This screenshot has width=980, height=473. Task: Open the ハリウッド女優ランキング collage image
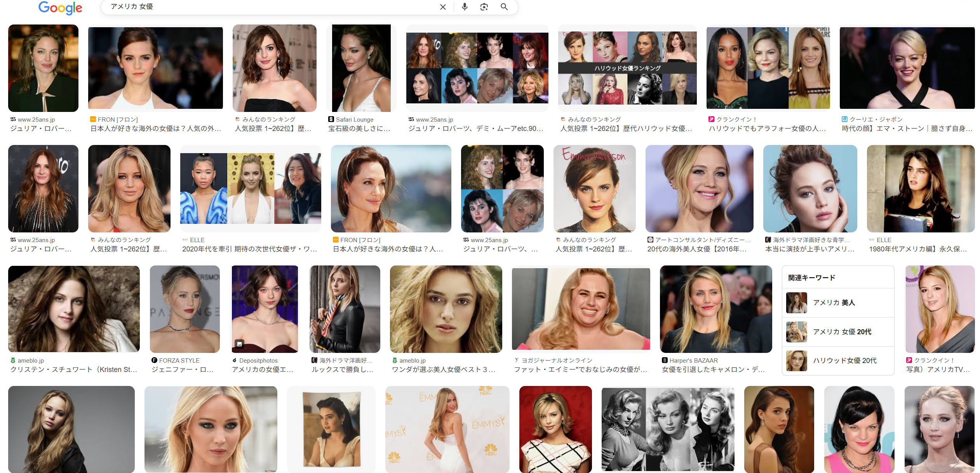[x=627, y=68]
